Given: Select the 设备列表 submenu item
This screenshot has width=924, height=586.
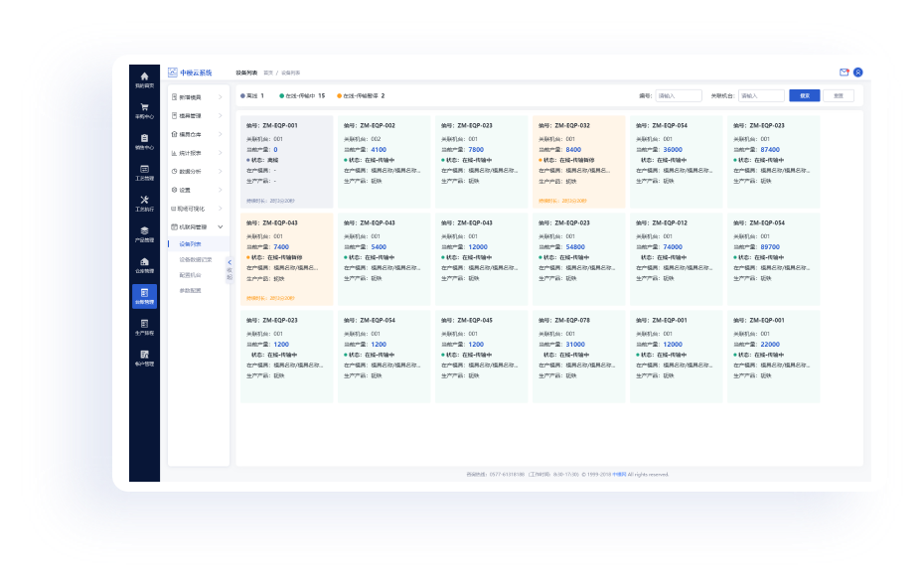Looking at the screenshot, I should coord(191,243).
